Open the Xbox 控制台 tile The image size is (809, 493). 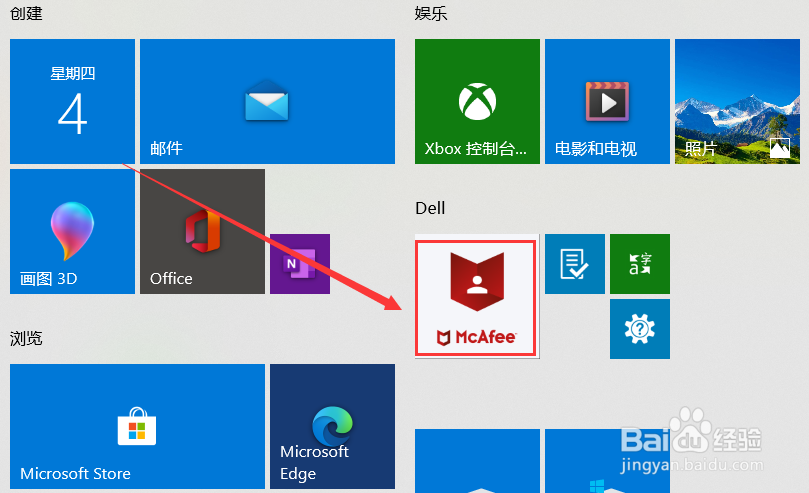(477, 102)
